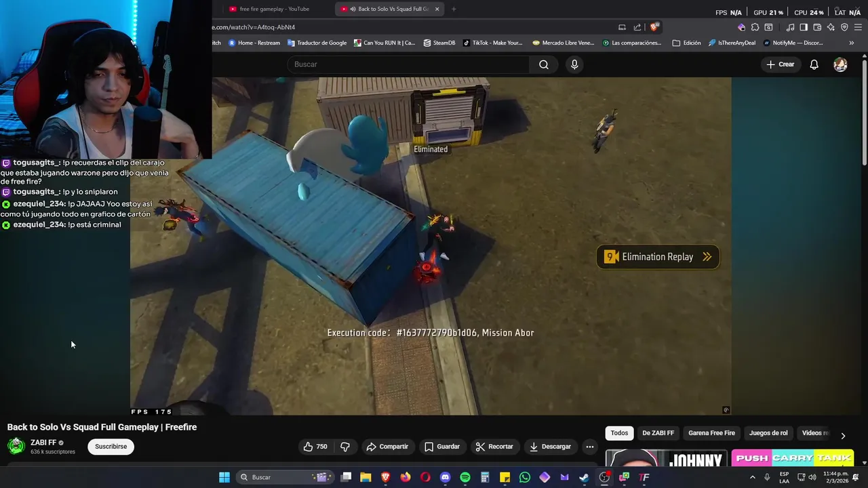Open a new browser tab
Screen dimensions: 868x488
454,9
